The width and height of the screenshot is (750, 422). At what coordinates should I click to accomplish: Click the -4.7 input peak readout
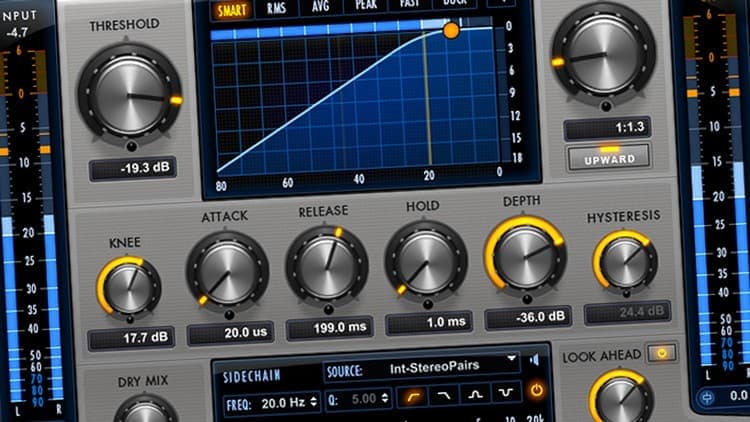tap(17, 33)
